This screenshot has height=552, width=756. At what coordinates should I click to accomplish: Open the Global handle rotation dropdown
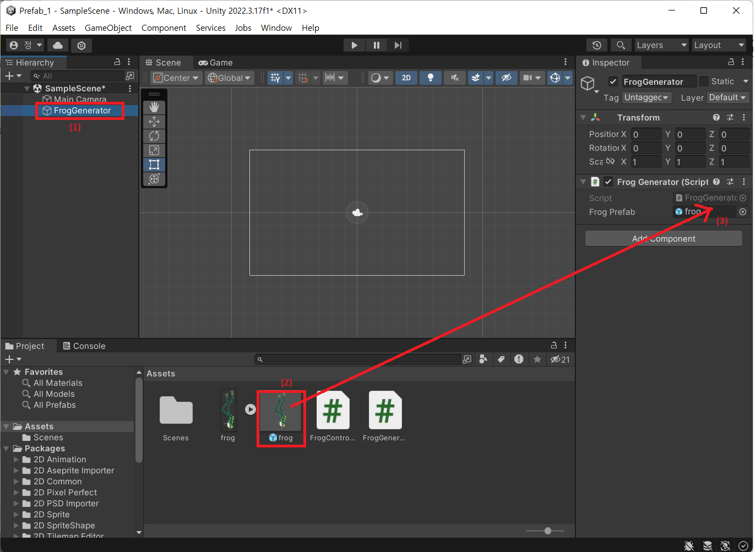[229, 78]
